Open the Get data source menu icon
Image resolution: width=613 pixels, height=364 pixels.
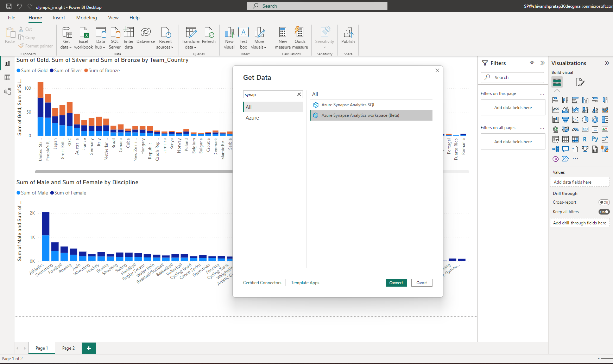pyautogui.click(x=67, y=33)
